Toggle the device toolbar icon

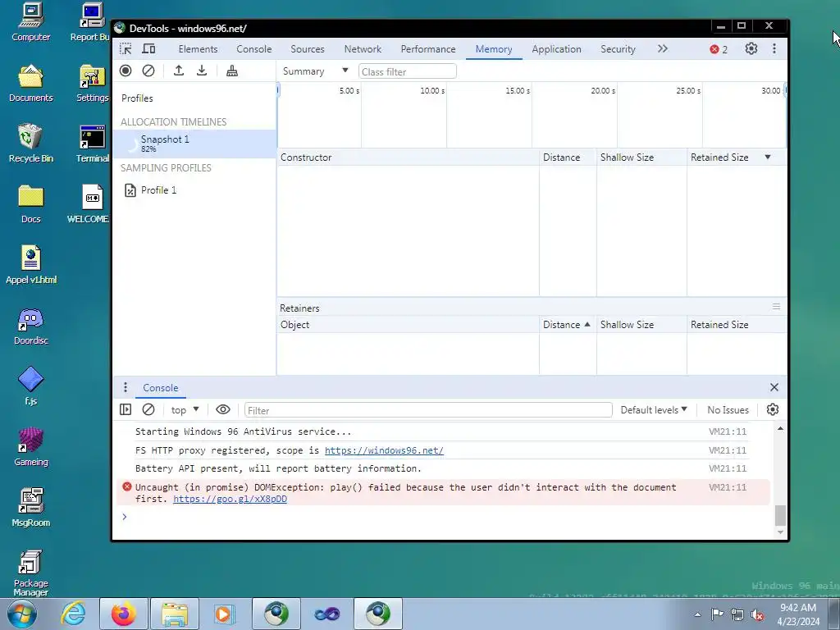(x=148, y=48)
